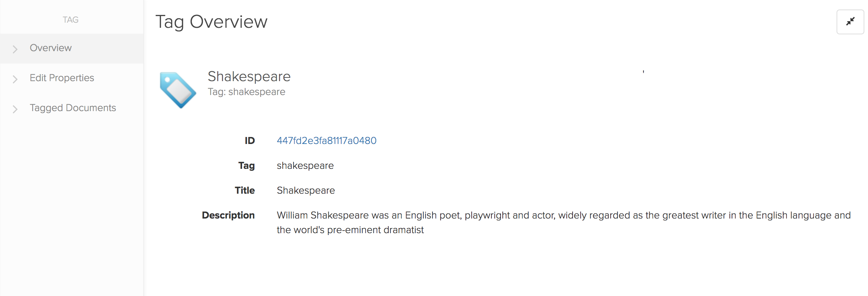Screen dimensions: 868x296
Task: Switch to Tagged Documents in sidebar
Action: pos(73,108)
